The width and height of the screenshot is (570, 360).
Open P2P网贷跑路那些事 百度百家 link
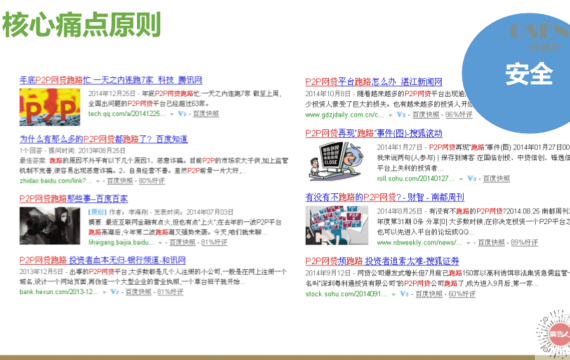(74, 199)
